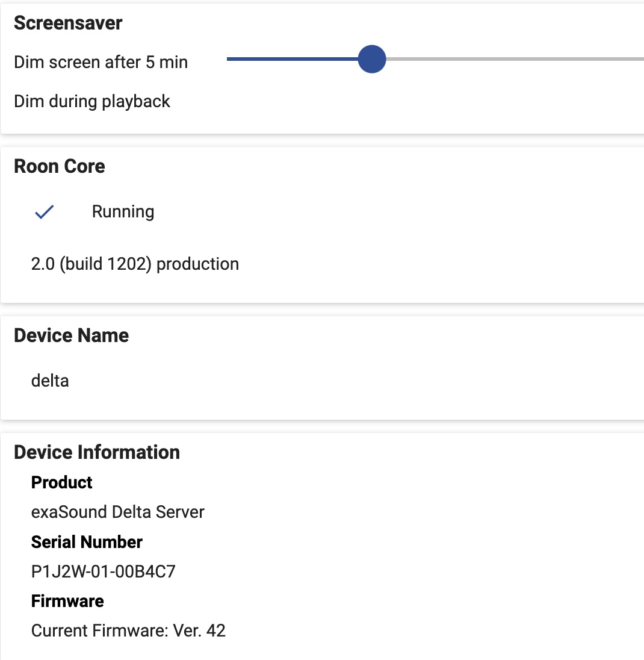Click the blue slider handle for dim screen
The image size is (644, 660).
point(372,59)
